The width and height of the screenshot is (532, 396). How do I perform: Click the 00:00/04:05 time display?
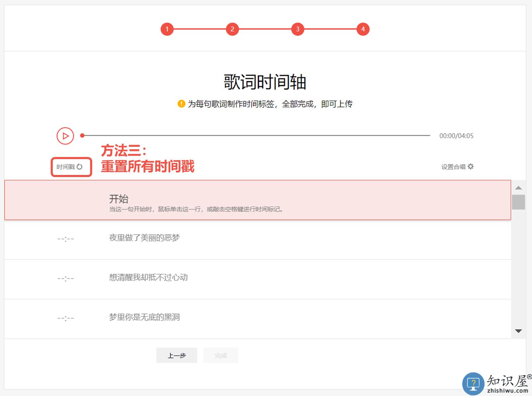click(456, 136)
